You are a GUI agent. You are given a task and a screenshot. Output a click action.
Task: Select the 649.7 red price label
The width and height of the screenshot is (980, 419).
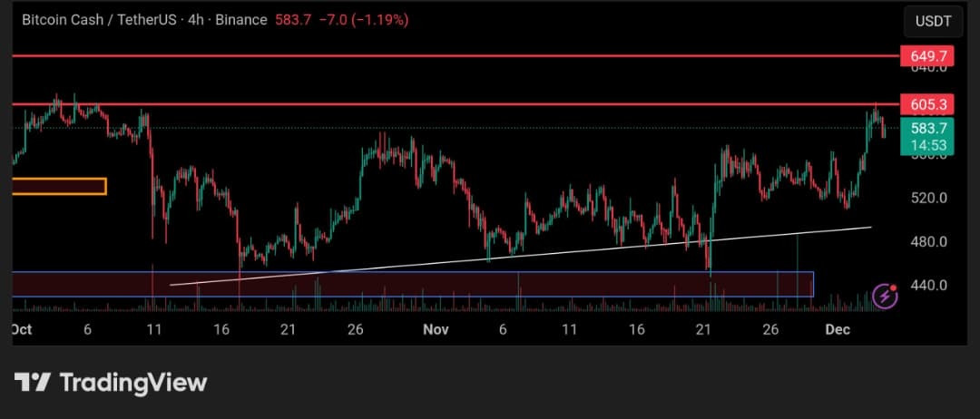(x=926, y=56)
